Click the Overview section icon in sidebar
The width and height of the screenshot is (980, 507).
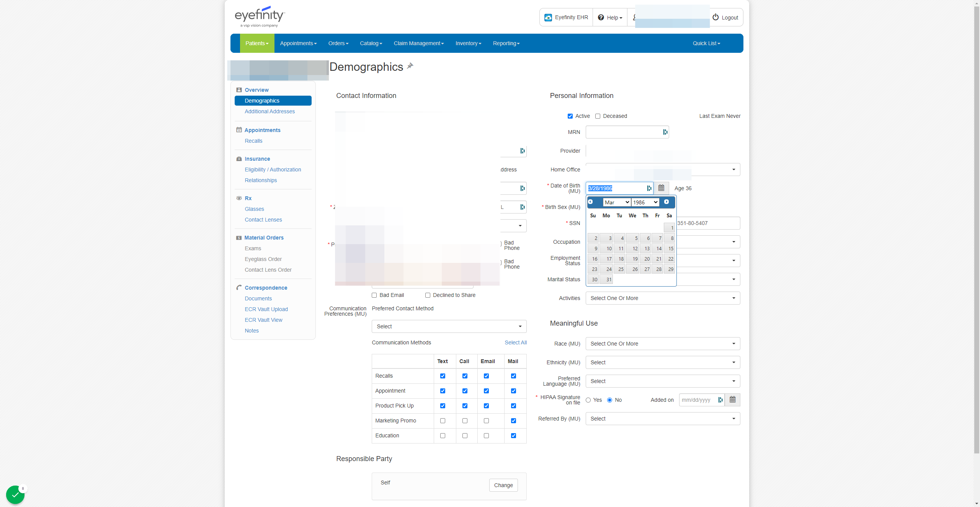tap(239, 90)
